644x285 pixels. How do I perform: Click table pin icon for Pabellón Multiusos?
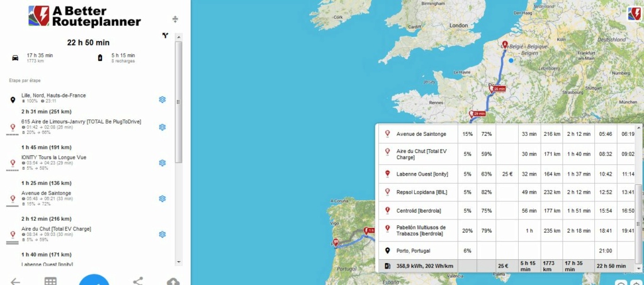[387, 228]
